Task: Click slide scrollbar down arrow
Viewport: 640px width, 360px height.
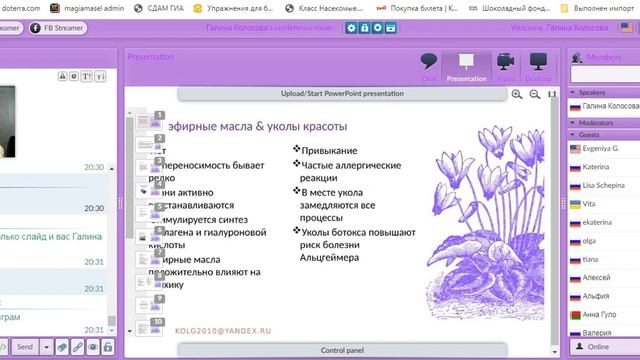Action: click(x=554, y=352)
